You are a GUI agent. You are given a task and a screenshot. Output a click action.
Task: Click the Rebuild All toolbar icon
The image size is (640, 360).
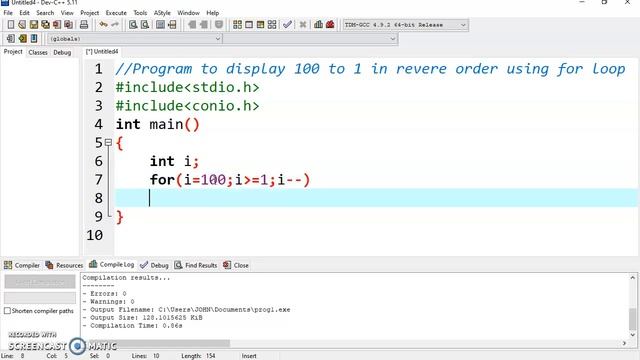pos(272,25)
